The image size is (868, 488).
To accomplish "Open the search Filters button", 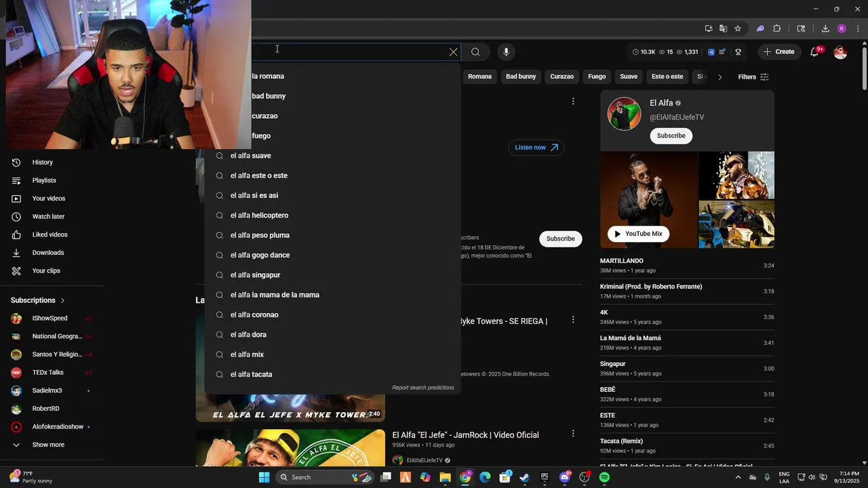I will [x=753, y=77].
